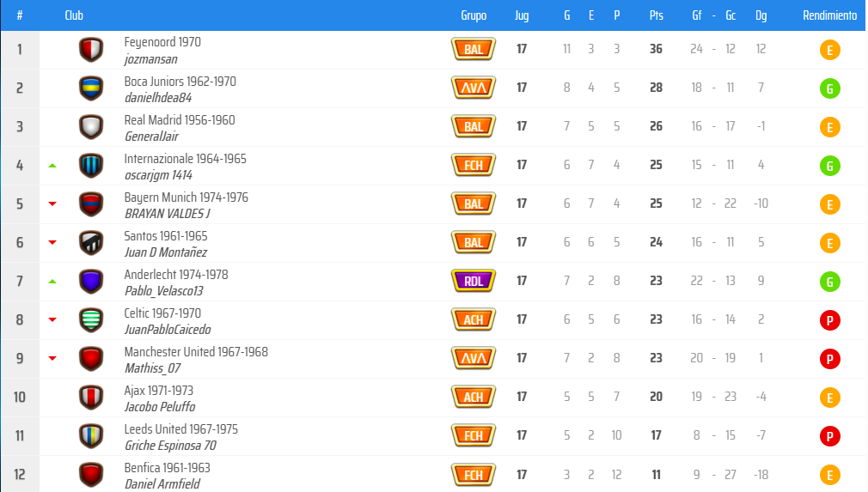The height and width of the screenshot is (492, 868).
Task: Click the Feyenoord 1970 club shield icon
Action: (x=90, y=50)
